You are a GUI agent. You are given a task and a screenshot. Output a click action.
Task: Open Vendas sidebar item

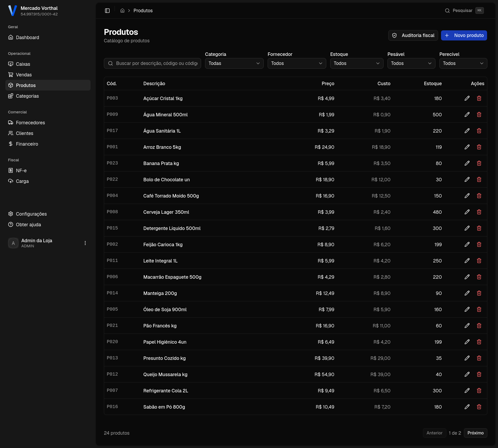click(x=48, y=75)
